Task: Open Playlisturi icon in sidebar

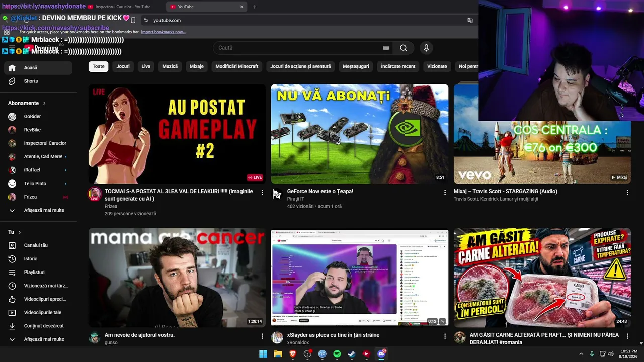Action: [12, 272]
